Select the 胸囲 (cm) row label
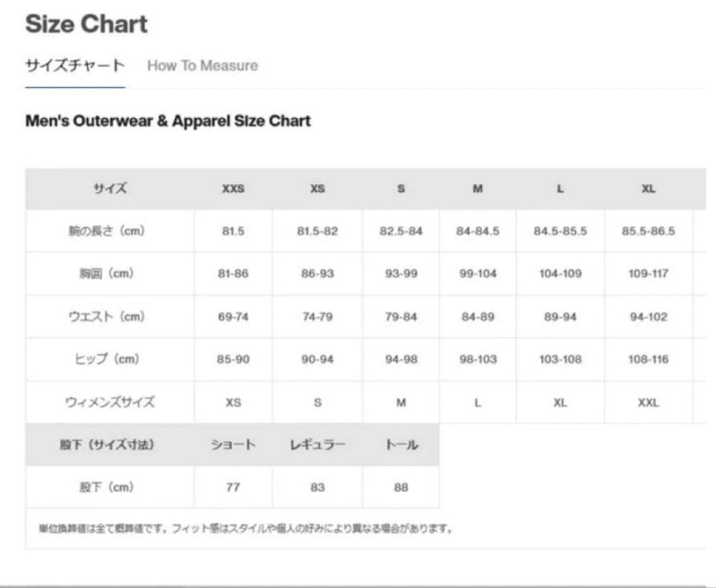 tap(110, 274)
